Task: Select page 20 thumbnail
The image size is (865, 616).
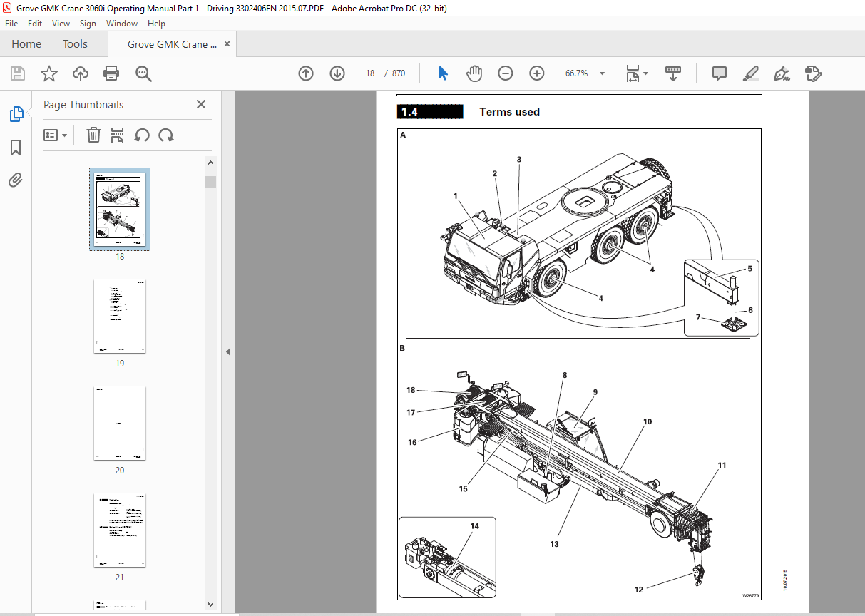Action: coord(120,423)
